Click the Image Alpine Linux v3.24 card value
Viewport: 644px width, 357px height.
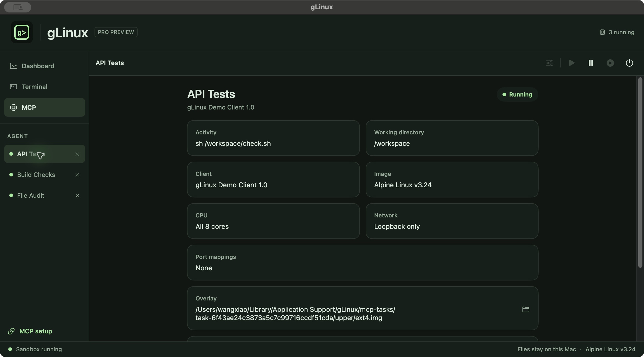tap(403, 185)
